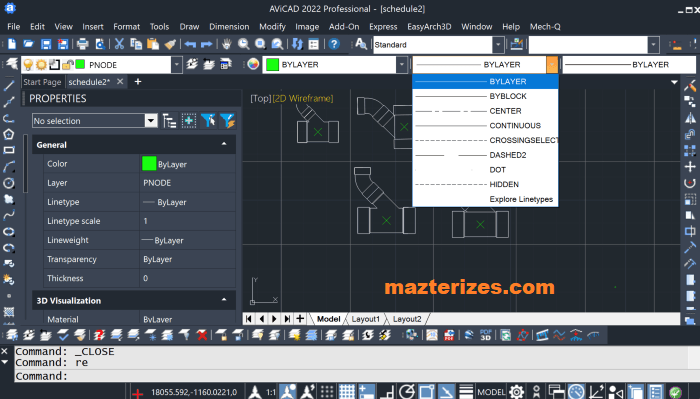Open the document tabs list arrow

coord(674,82)
